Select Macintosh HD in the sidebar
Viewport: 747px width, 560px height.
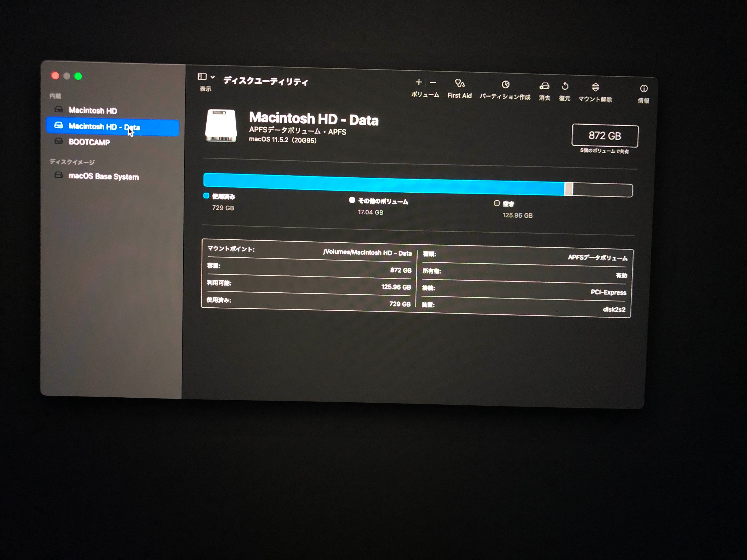click(x=92, y=110)
